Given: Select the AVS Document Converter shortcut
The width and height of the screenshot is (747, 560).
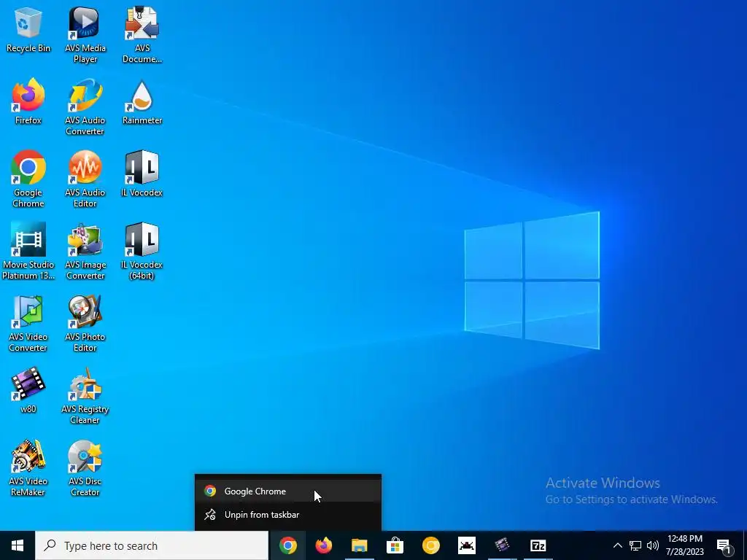Looking at the screenshot, I should coord(142,35).
